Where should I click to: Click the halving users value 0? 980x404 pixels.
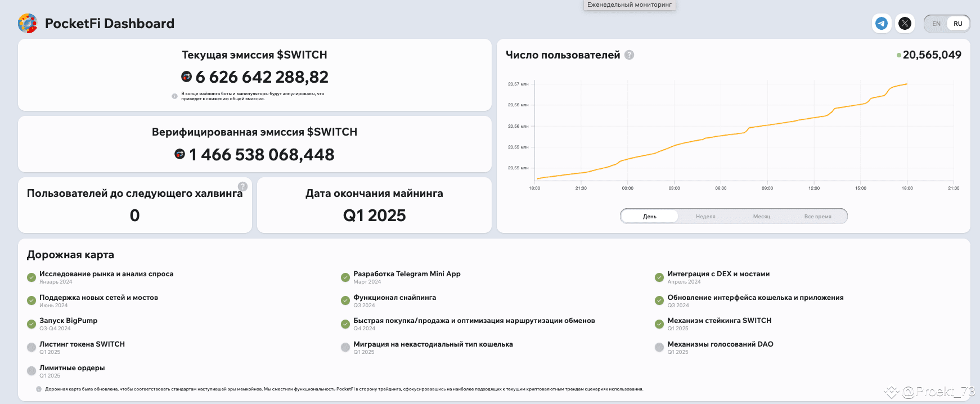[x=135, y=216]
